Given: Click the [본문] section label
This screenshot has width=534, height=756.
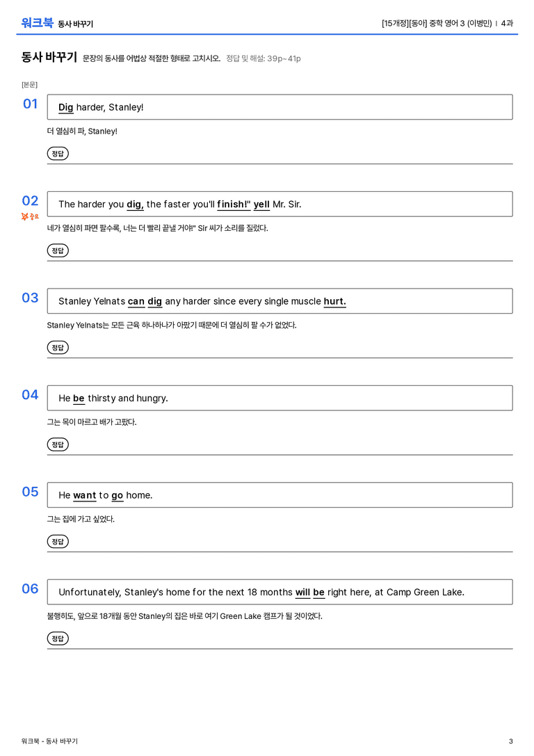Looking at the screenshot, I should pos(29,85).
